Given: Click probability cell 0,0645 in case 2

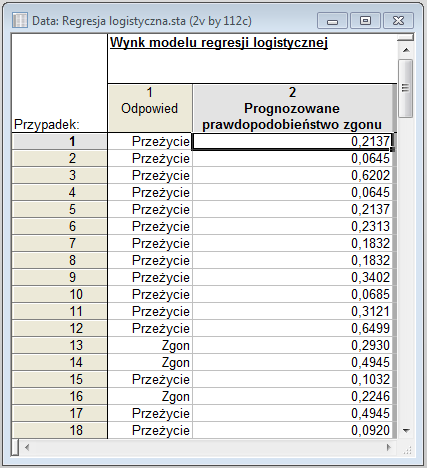Looking at the screenshot, I should click(x=292, y=158).
